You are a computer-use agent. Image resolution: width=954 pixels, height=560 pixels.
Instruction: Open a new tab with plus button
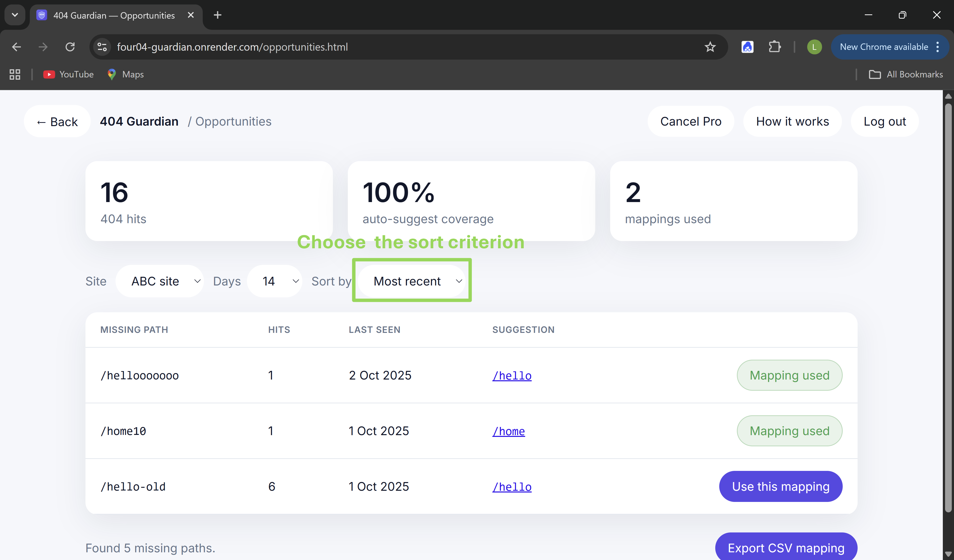coord(217,15)
